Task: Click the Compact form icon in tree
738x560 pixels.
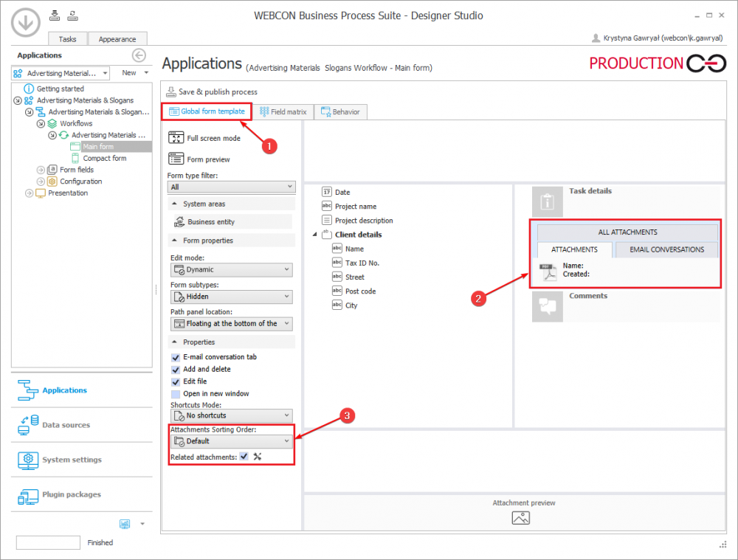Action: pyautogui.click(x=75, y=158)
